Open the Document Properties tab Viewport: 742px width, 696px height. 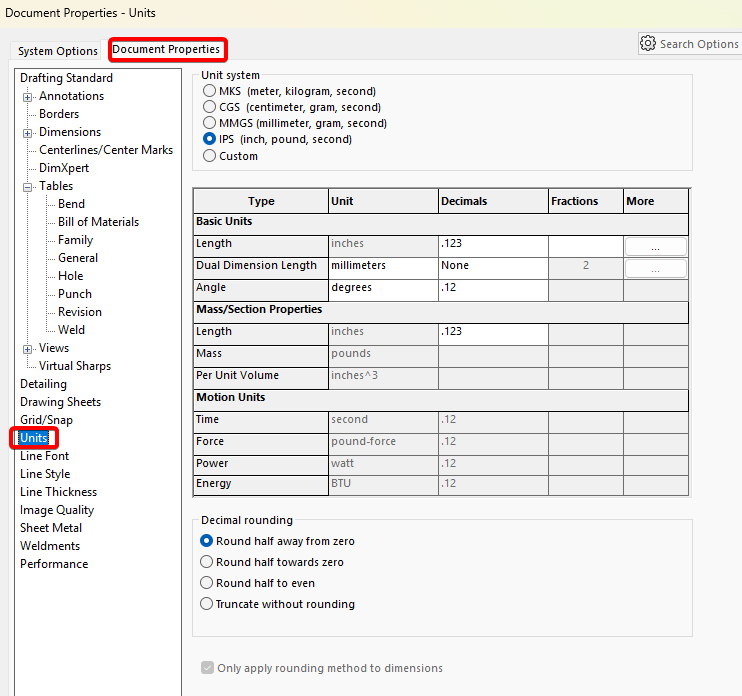(167, 49)
